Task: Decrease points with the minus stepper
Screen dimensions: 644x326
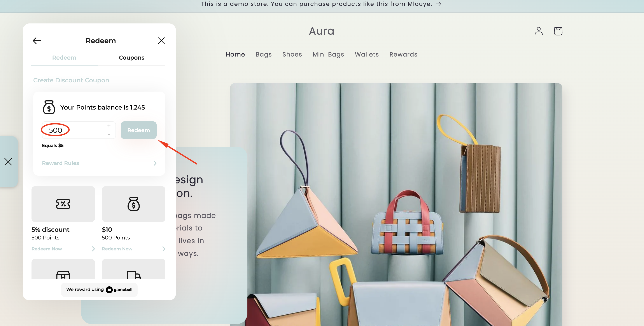Action: tap(109, 135)
